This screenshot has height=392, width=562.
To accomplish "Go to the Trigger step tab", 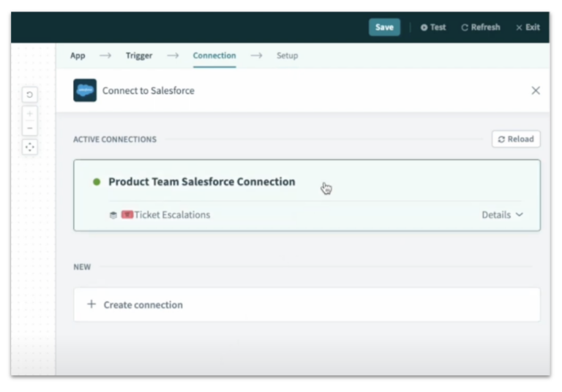I will 138,56.
